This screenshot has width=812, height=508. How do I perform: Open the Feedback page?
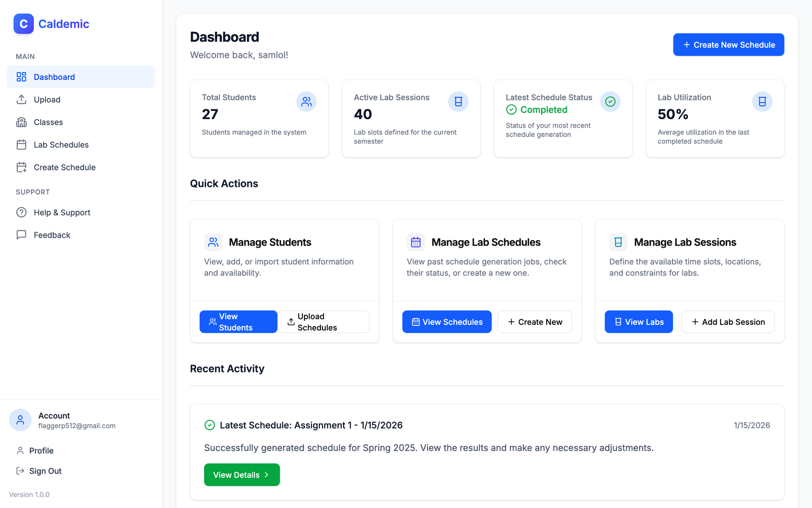81,235
